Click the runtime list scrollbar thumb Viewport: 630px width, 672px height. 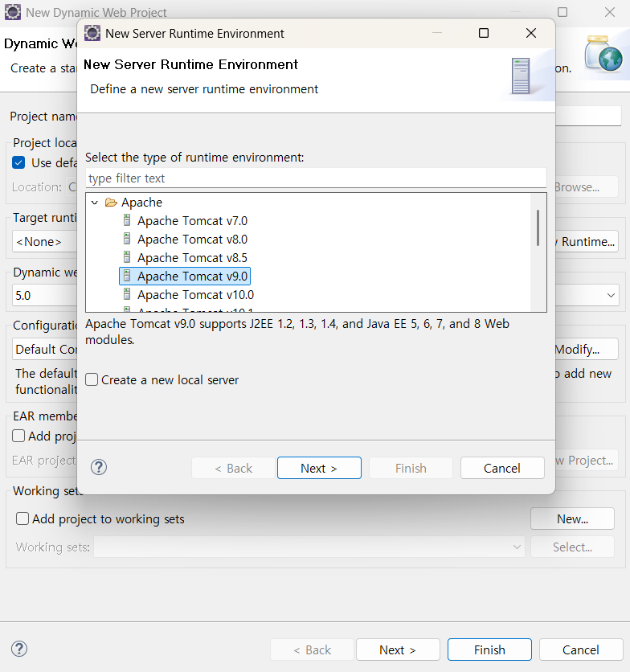point(538,228)
